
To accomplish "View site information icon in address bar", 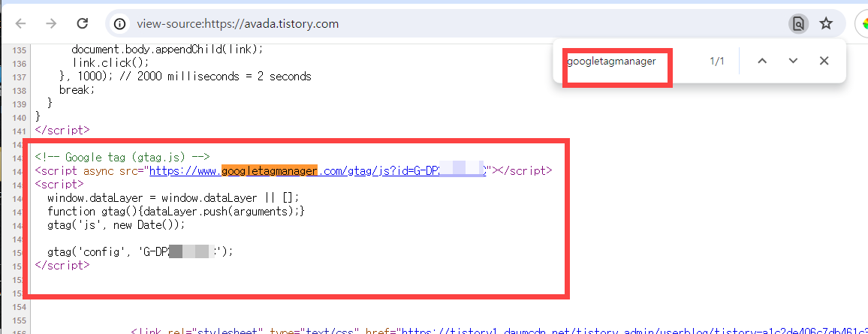I will (x=119, y=24).
